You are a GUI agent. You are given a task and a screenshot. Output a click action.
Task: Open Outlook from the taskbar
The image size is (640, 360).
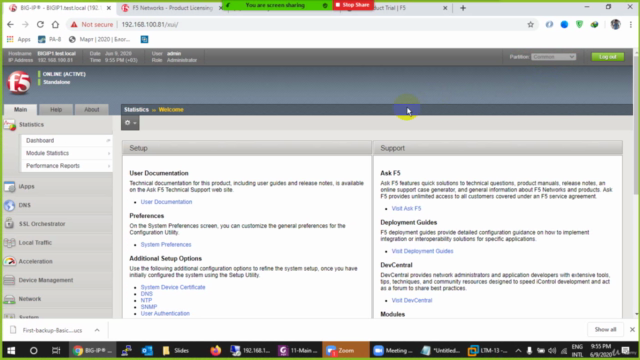pos(147,351)
